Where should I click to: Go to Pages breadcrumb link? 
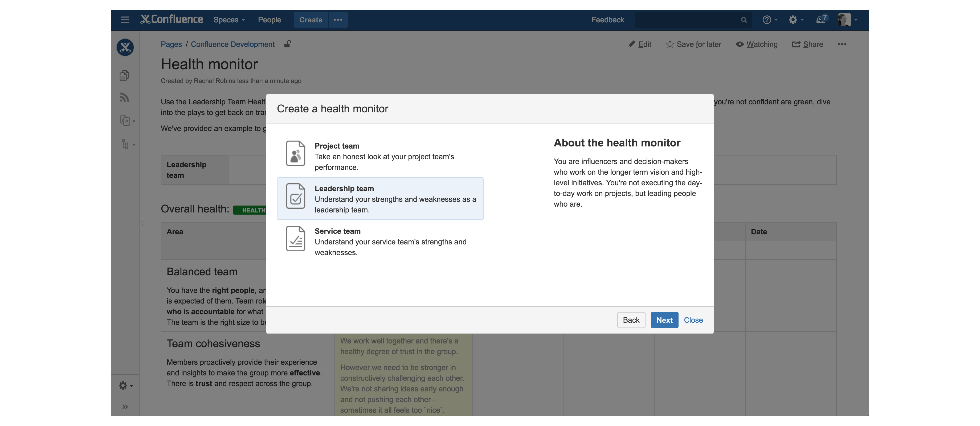[171, 44]
